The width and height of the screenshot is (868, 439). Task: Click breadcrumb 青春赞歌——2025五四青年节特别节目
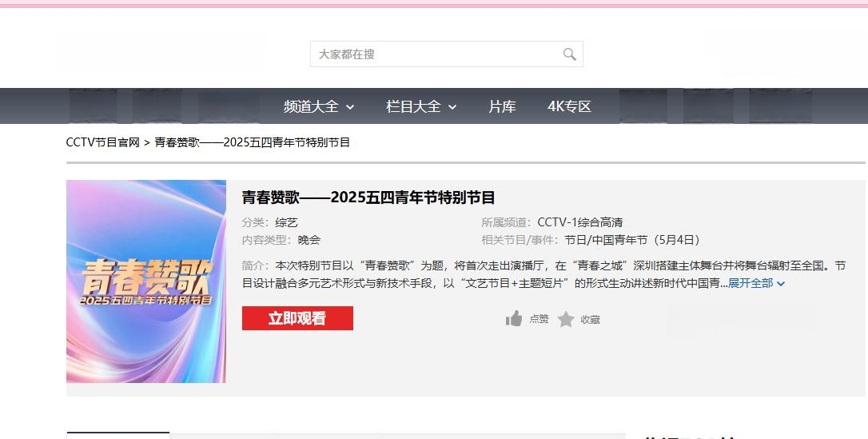(x=253, y=142)
